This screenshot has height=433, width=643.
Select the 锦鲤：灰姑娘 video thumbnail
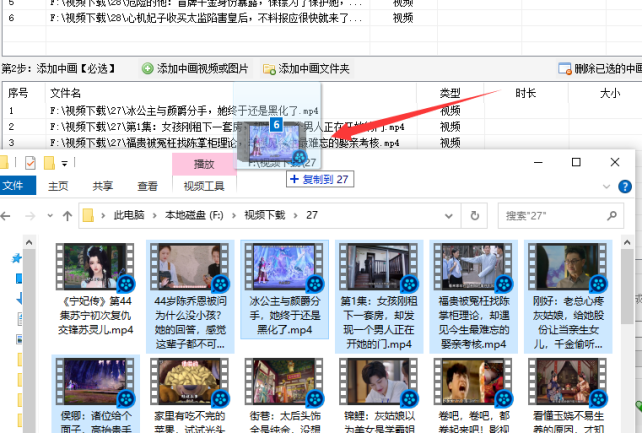click(378, 381)
